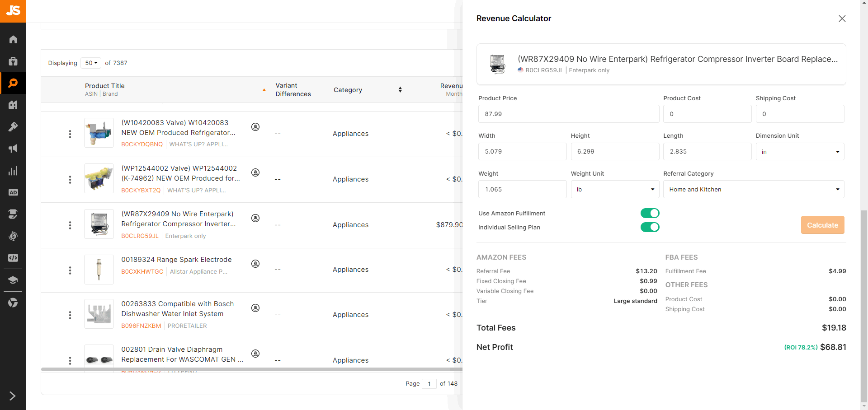This screenshot has width=868, height=410.
Task: Open the Referral Category dropdown
Action: 754,189
